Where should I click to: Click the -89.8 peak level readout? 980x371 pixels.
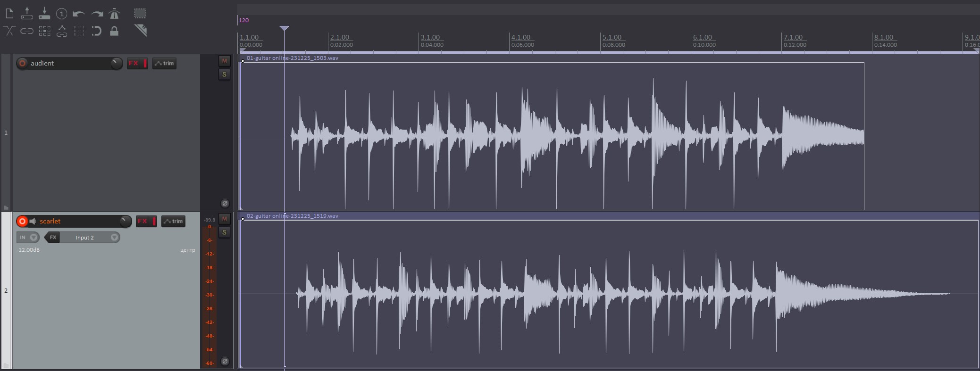click(209, 220)
